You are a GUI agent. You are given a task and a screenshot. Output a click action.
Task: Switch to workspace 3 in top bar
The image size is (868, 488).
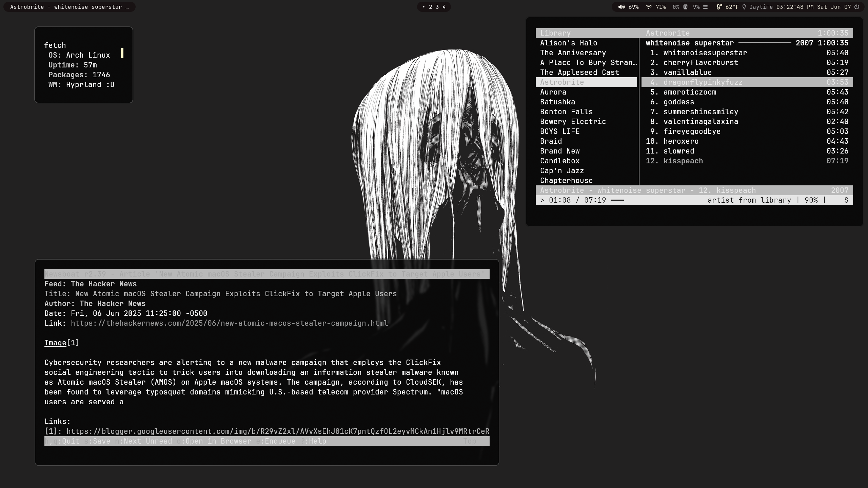click(437, 7)
